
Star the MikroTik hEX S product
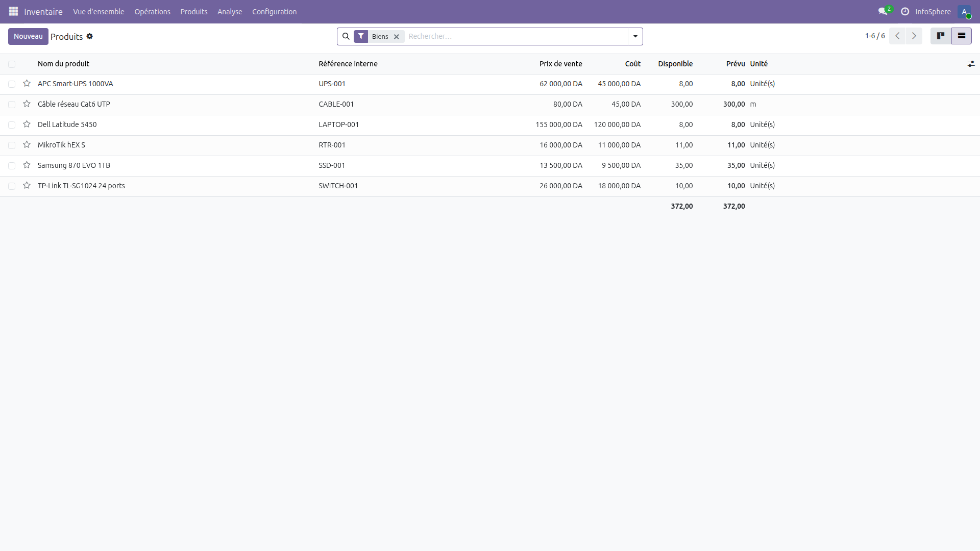[x=27, y=145]
